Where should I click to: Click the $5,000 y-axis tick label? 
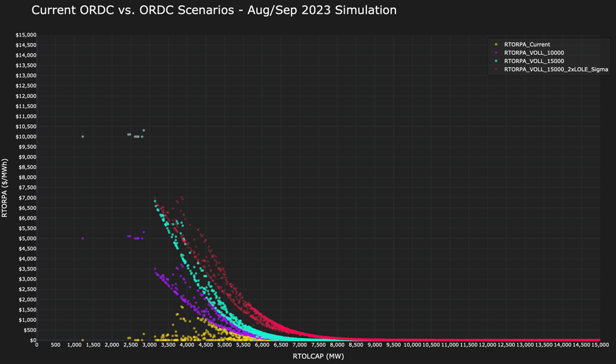pos(27,239)
